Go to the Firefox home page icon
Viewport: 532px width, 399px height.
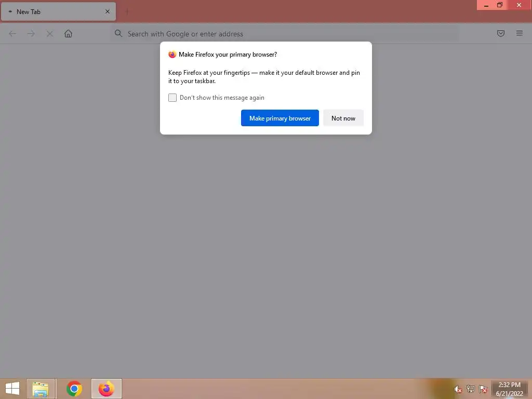click(68, 34)
